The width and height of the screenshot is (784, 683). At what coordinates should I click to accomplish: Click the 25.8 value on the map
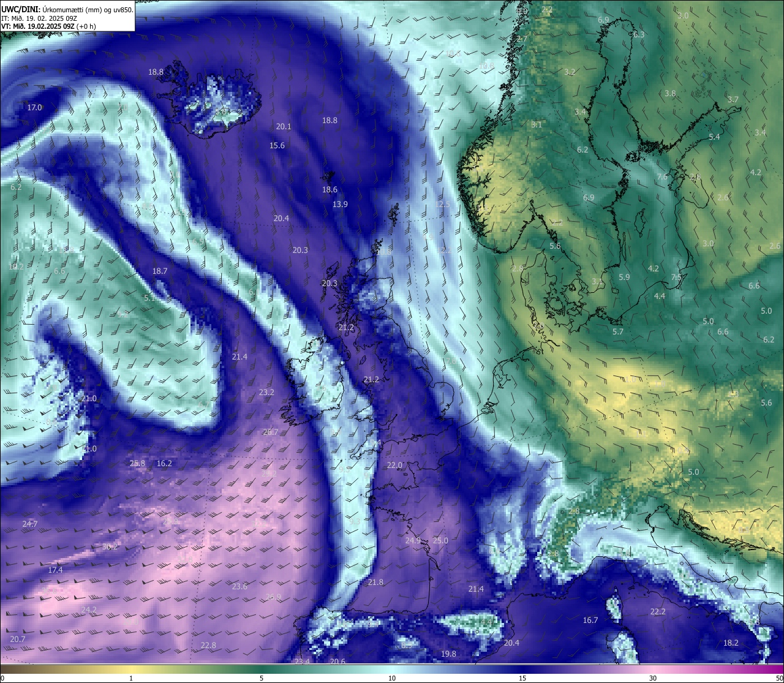(138, 463)
